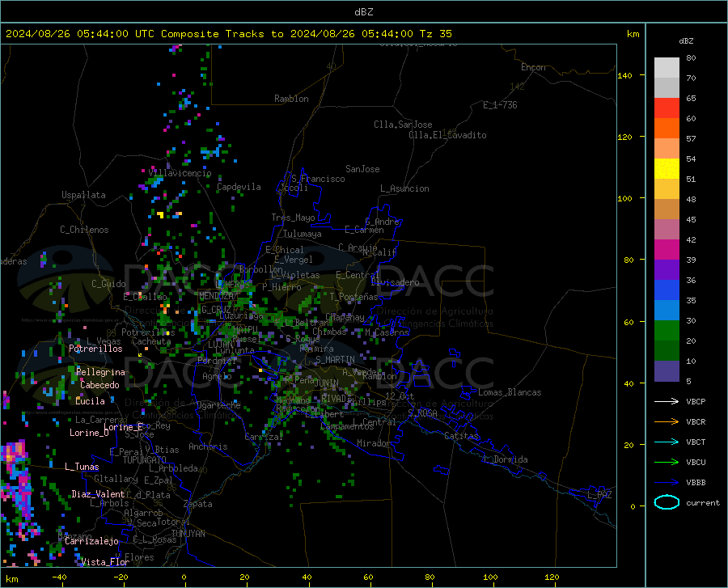Click the C_Chilenos map label
The image size is (728, 588).
84,230
